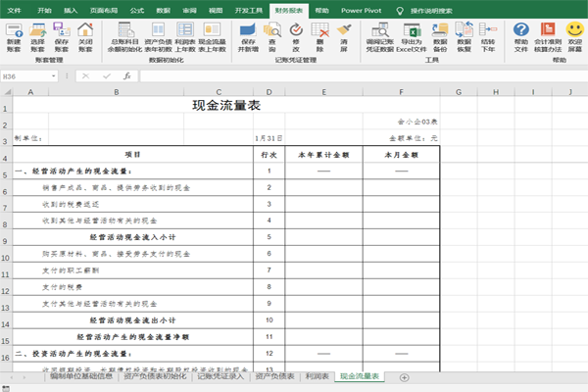Click the 本年累计金额 header cell
Image resolution: width=588 pixels, height=392 pixels.
tap(323, 155)
